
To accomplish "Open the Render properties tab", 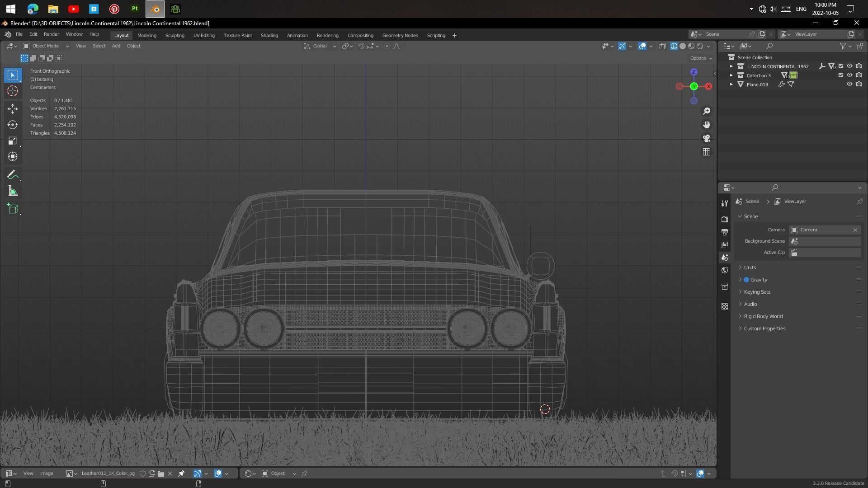I will (x=725, y=219).
